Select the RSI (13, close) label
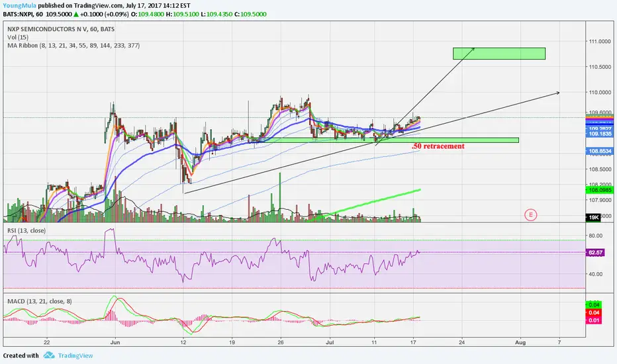617x364 pixels. pos(26,230)
